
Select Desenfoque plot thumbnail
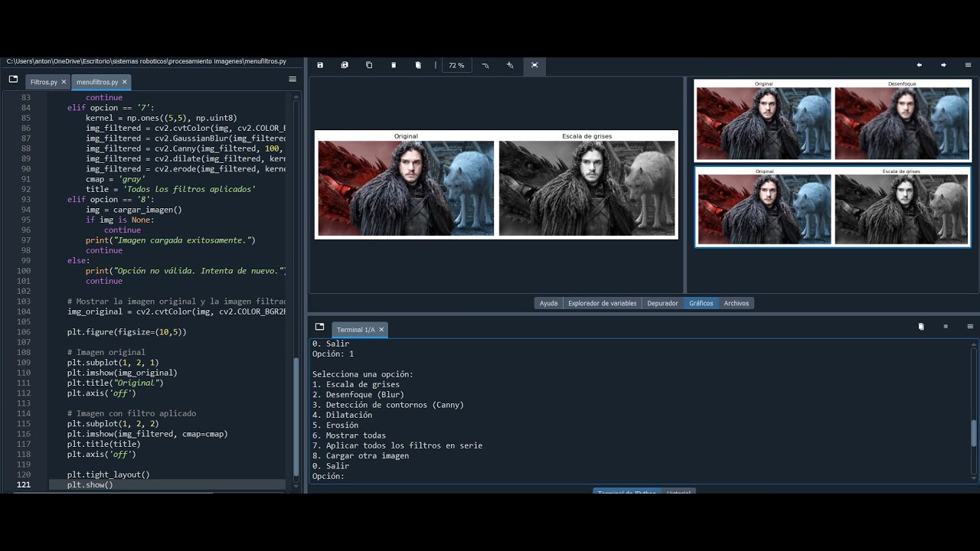(832, 121)
